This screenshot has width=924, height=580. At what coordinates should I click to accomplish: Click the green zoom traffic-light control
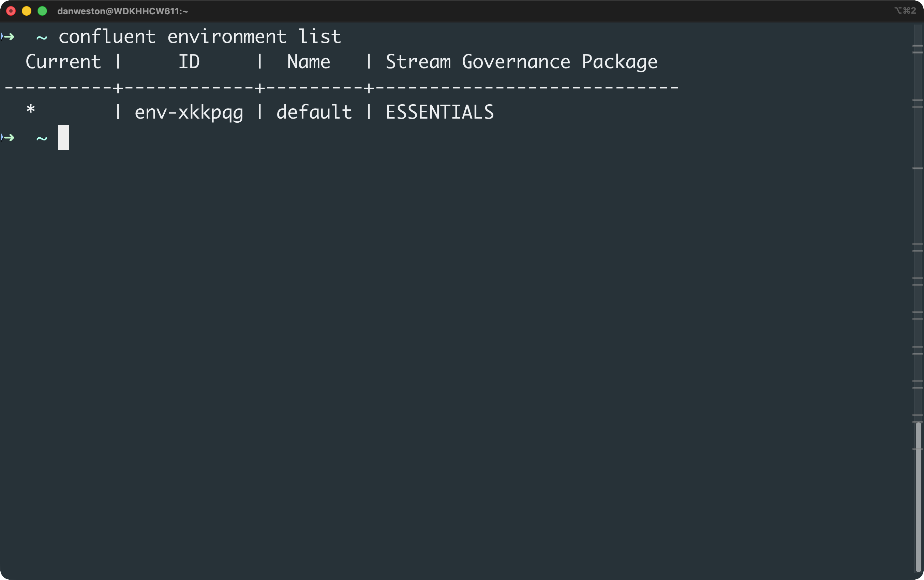coord(42,11)
